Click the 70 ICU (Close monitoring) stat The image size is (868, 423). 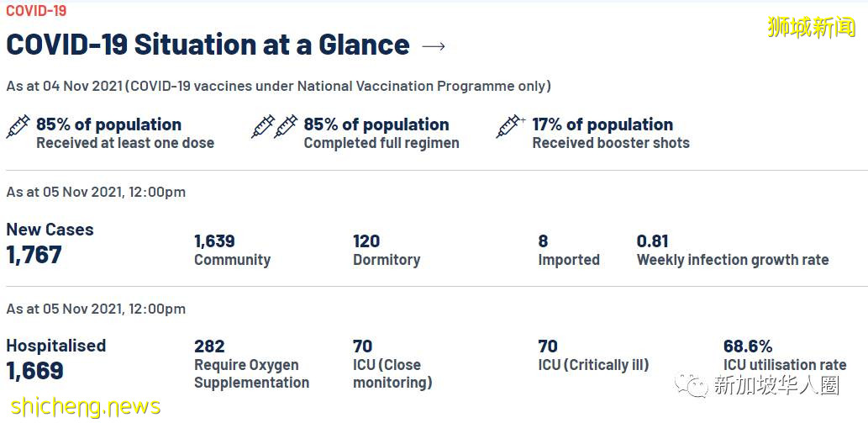362,346
